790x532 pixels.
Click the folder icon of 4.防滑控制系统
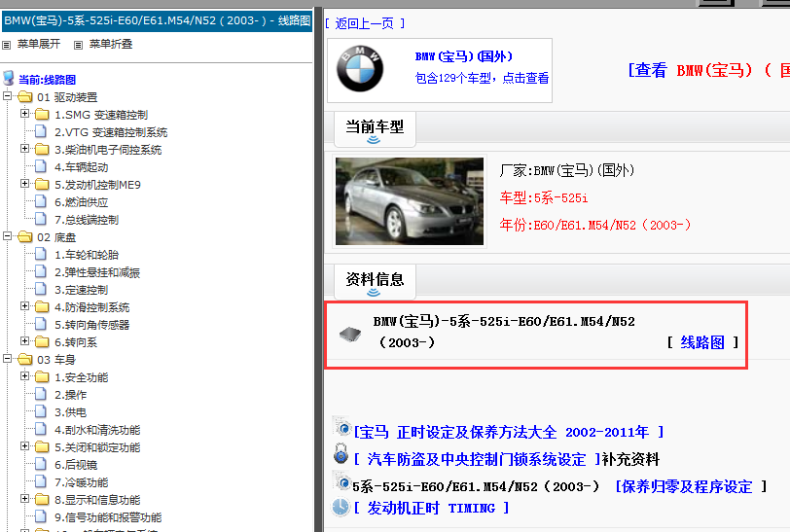(x=42, y=306)
